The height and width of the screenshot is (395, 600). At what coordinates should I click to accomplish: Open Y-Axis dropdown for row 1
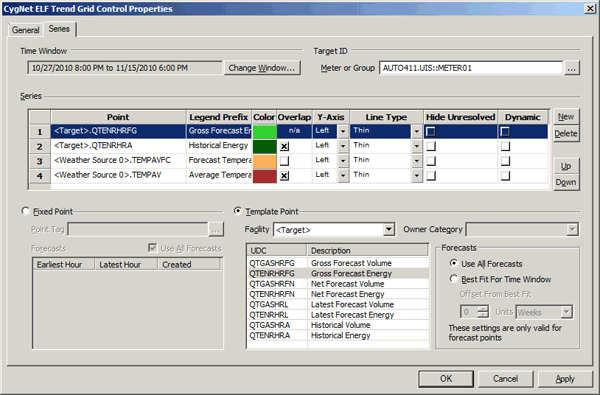click(343, 131)
